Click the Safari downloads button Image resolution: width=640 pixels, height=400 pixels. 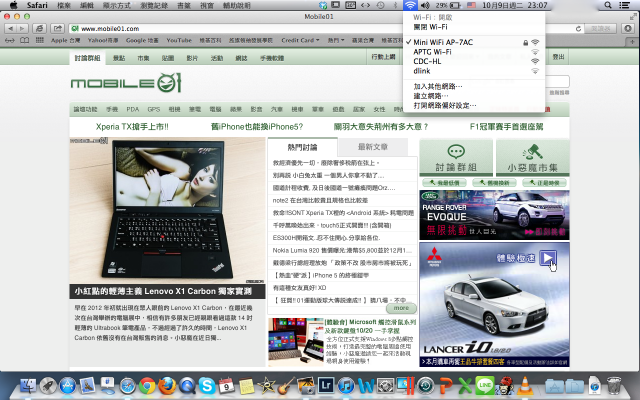click(628, 29)
